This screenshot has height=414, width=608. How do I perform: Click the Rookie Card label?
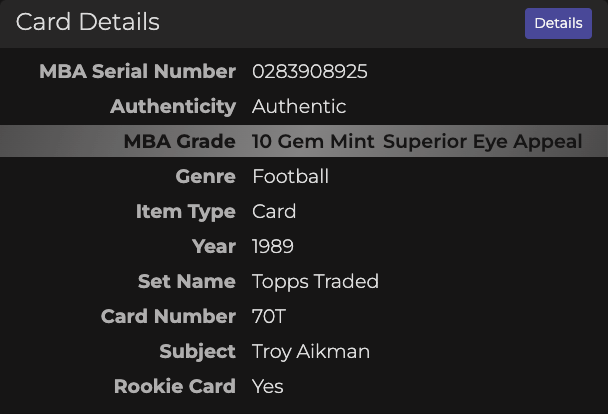coord(174,387)
